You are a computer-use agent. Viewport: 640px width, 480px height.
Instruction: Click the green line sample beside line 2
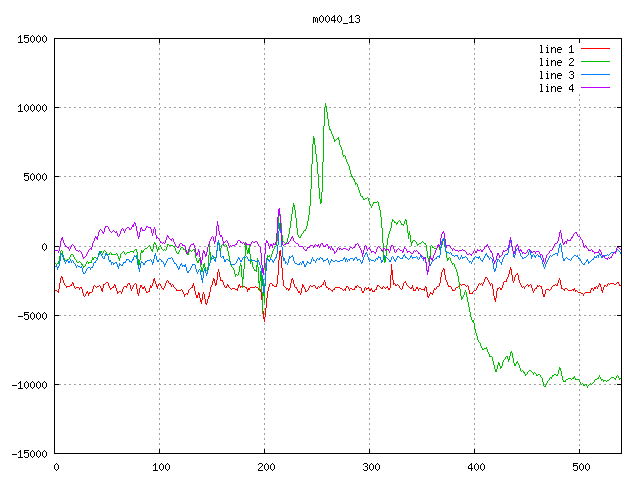coord(595,62)
